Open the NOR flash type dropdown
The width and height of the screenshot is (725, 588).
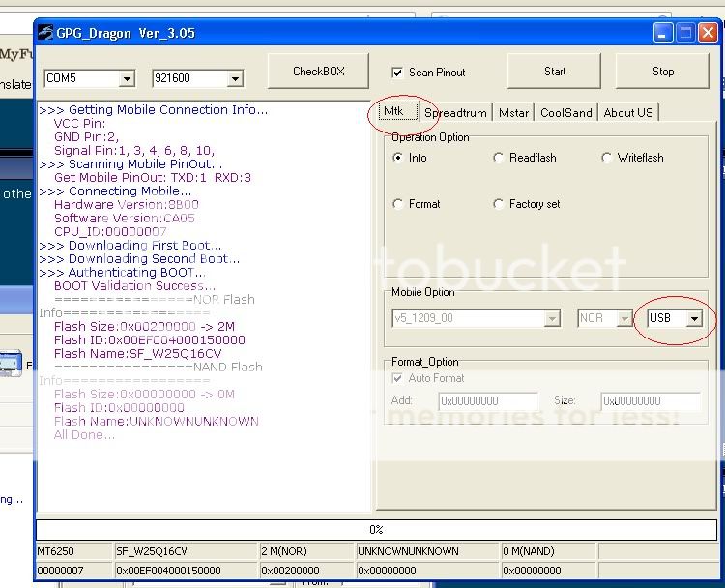coord(624,318)
